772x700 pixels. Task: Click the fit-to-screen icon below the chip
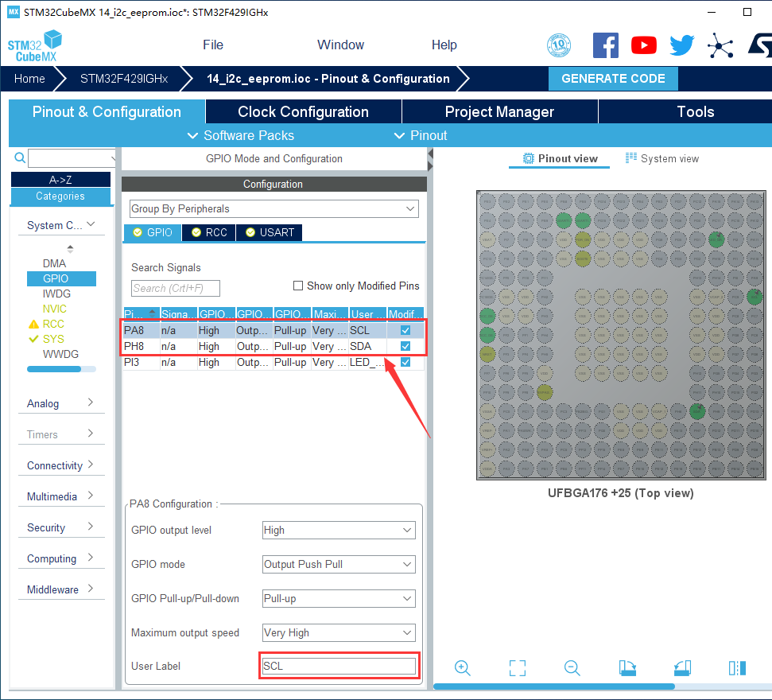pos(518,667)
